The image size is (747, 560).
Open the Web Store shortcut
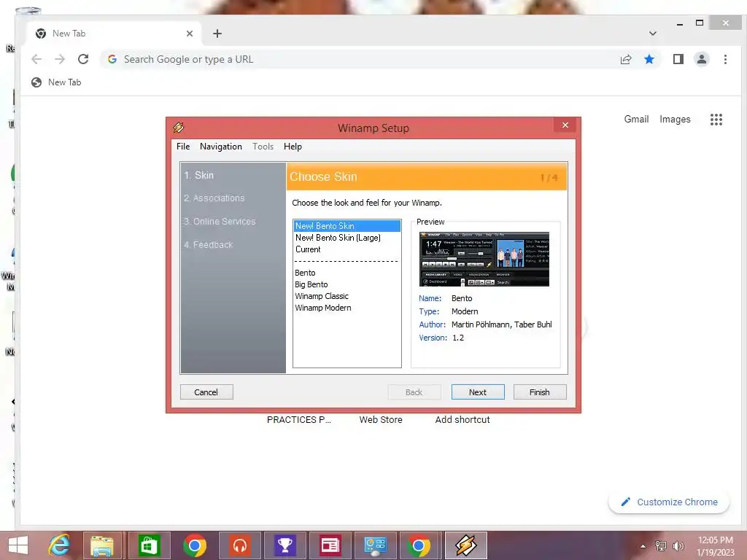[x=381, y=419]
